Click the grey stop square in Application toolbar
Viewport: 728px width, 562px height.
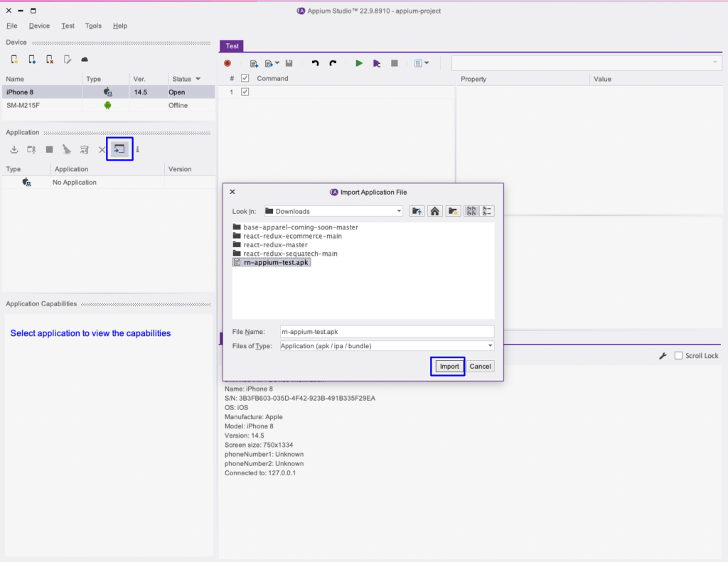(x=49, y=149)
